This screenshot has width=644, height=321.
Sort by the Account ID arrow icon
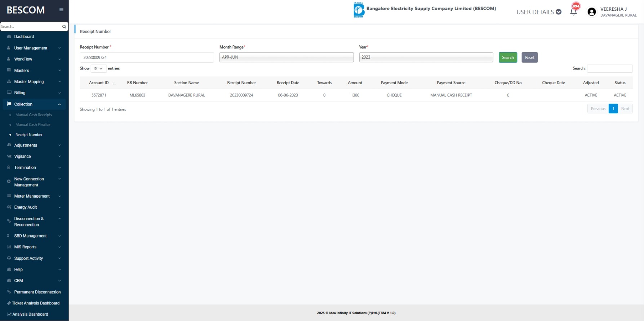click(x=114, y=83)
